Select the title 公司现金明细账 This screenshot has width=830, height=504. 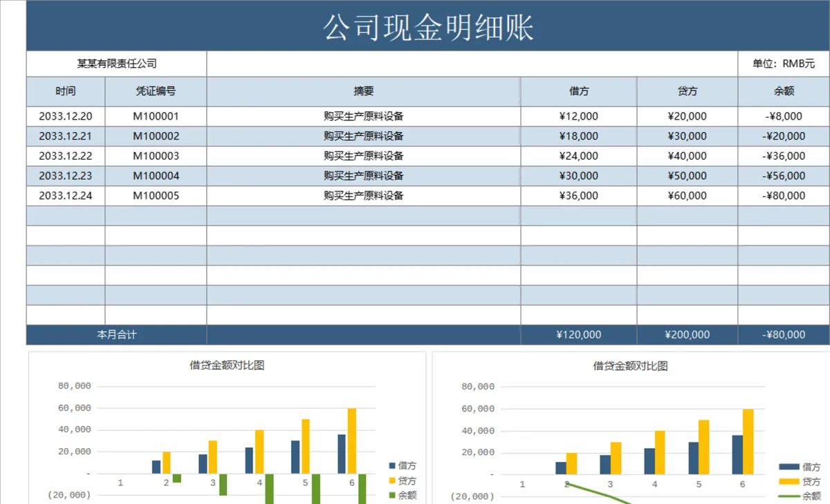[429, 28]
